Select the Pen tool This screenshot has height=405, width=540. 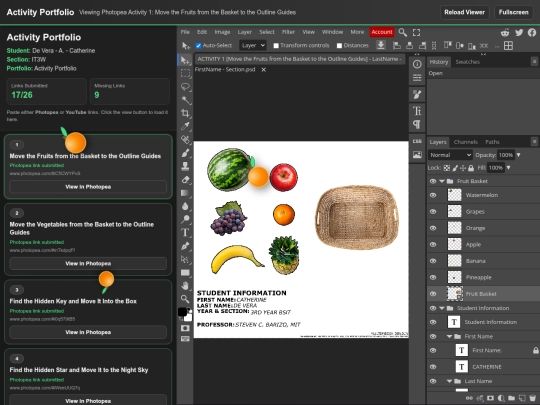coord(185,246)
